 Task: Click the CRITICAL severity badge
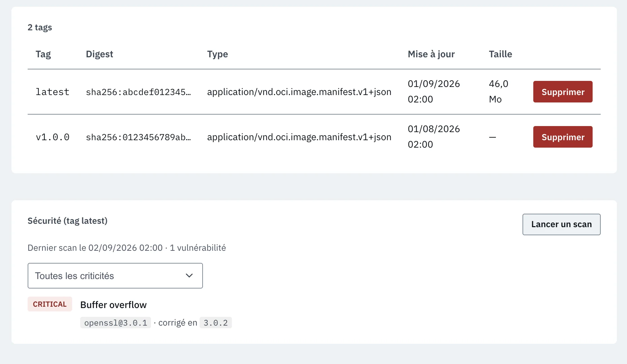[50, 304]
